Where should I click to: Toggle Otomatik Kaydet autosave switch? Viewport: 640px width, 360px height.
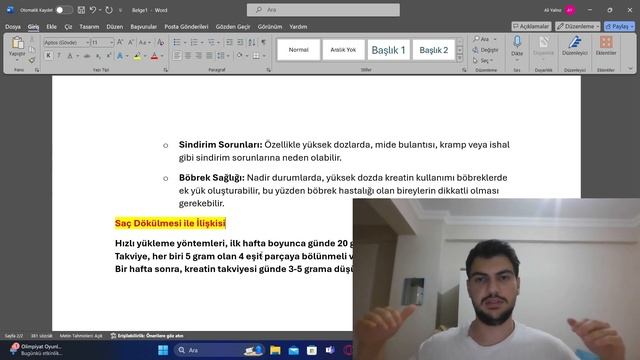(x=64, y=10)
